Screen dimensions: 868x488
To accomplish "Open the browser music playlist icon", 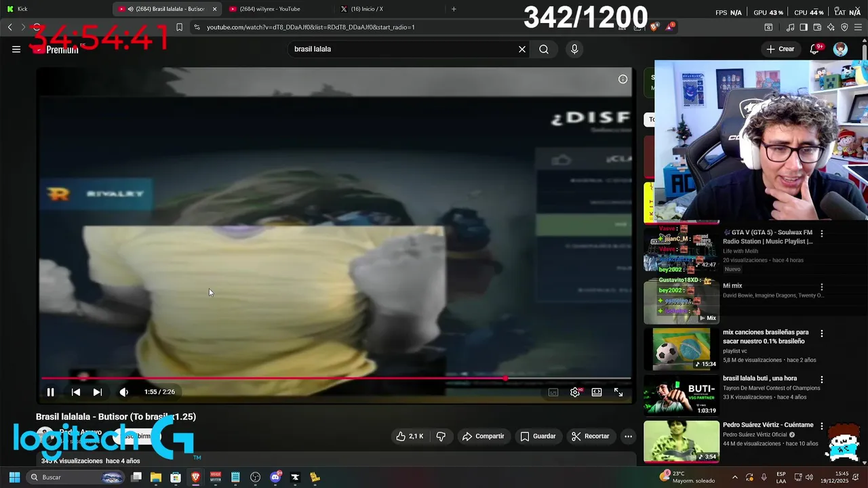I will point(790,27).
